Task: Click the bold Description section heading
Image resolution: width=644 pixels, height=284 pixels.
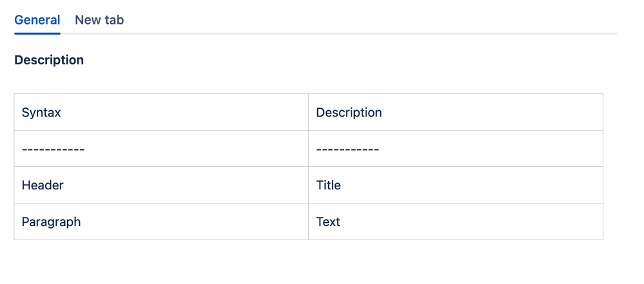Action: pyautogui.click(x=49, y=60)
